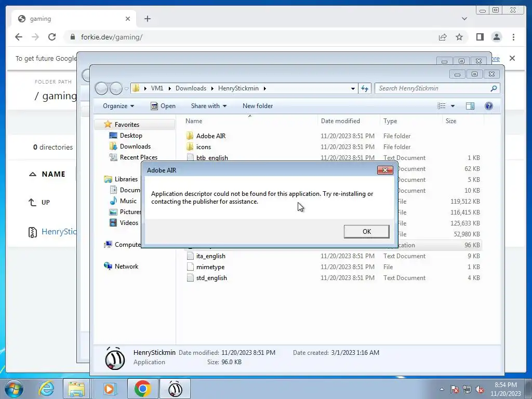Open Desktop in Favorites
The image size is (532, 399).
tap(130, 136)
